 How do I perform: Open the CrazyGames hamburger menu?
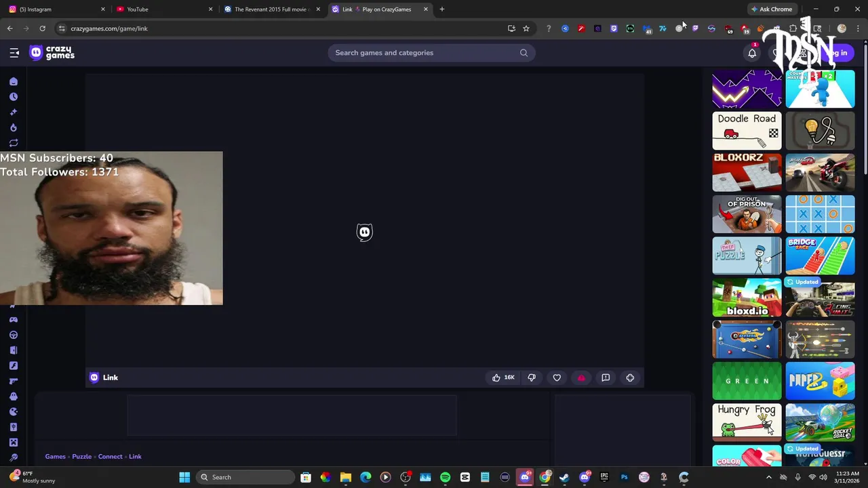(x=14, y=53)
